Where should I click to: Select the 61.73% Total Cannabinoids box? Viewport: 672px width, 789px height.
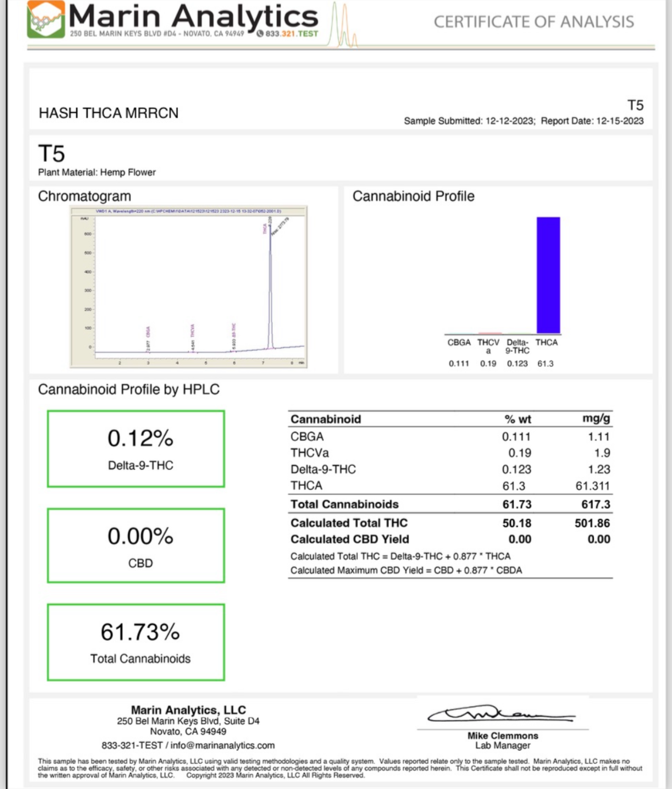(136, 642)
